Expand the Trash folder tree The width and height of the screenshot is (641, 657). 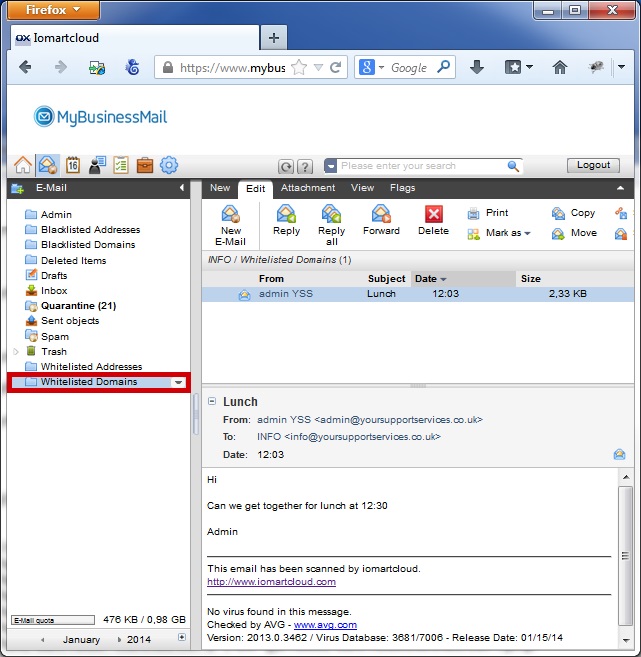pyautogui.click(x=15, y=351)
